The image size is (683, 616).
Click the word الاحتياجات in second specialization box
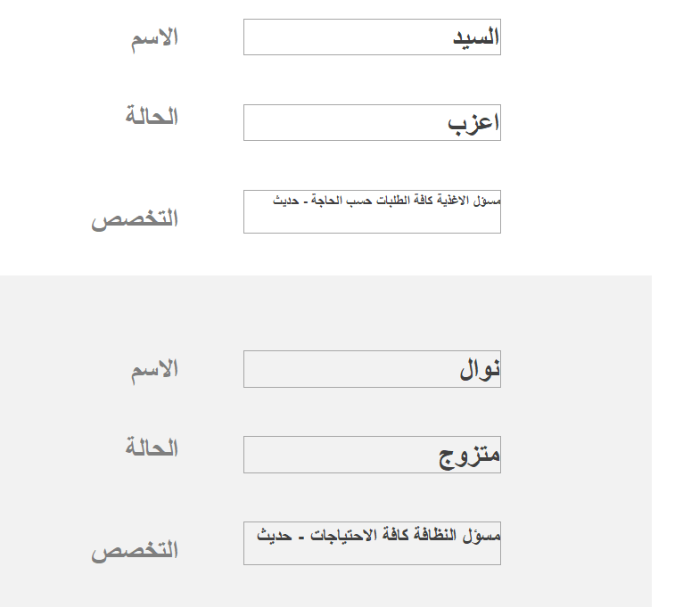click(x=342, y=535)
